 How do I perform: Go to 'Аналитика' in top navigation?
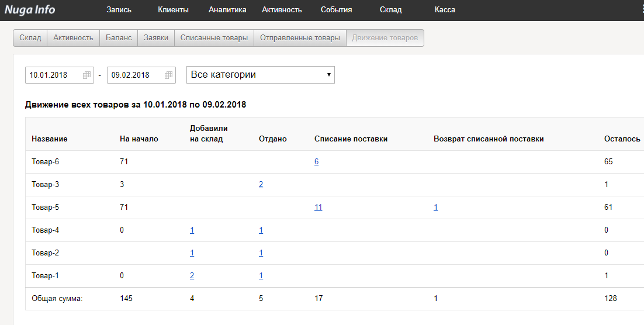click(x=227, y=10)
